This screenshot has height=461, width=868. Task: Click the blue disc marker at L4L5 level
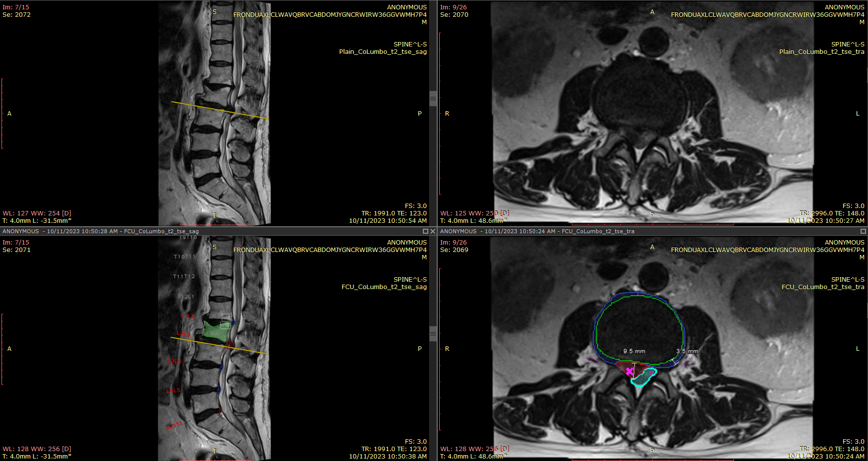click(x=219, y=389)
